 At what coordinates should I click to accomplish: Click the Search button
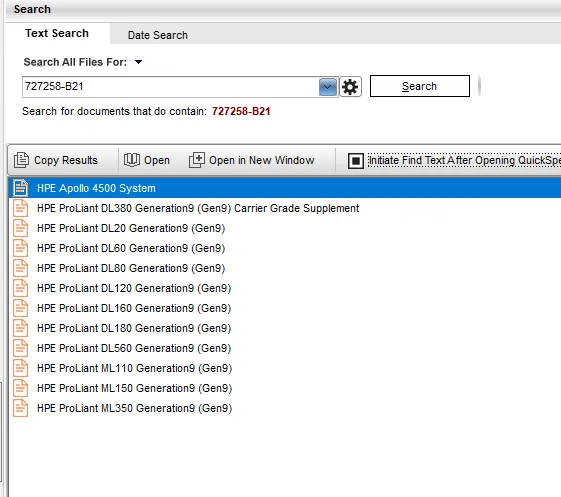pyautogui.click(x=420, y=86)
